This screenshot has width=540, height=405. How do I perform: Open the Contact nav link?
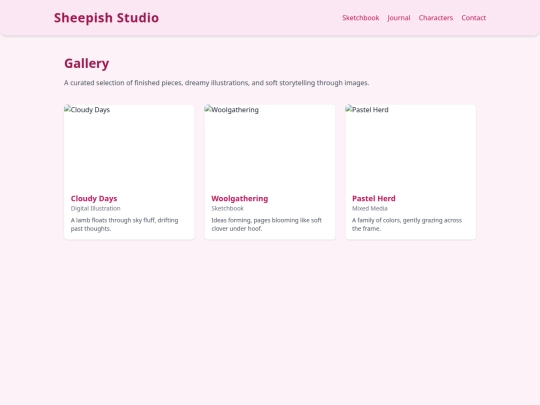[474, 18]
